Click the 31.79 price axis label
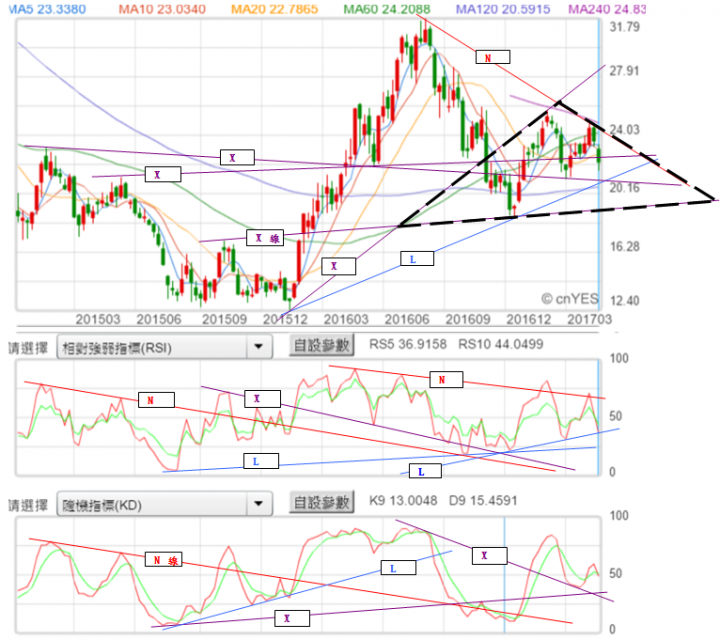The image size is (720, 640). (x=624, y=27)
